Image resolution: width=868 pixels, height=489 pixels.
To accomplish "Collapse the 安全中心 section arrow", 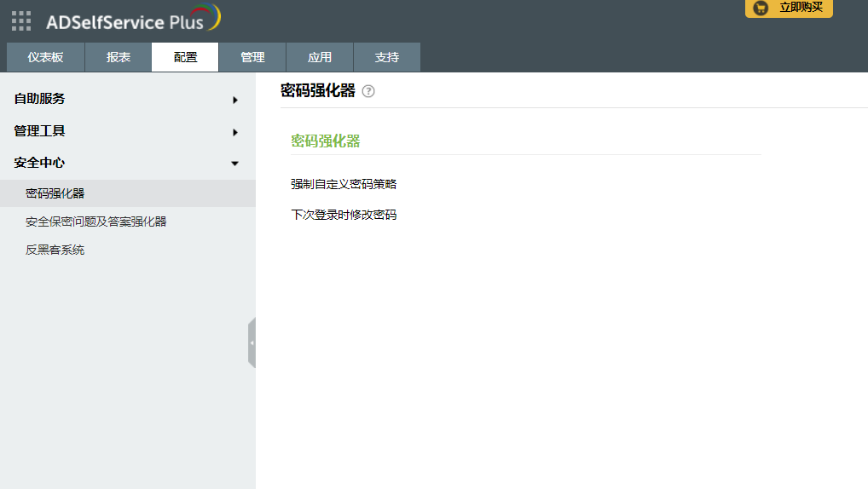I will click(234, 164).
